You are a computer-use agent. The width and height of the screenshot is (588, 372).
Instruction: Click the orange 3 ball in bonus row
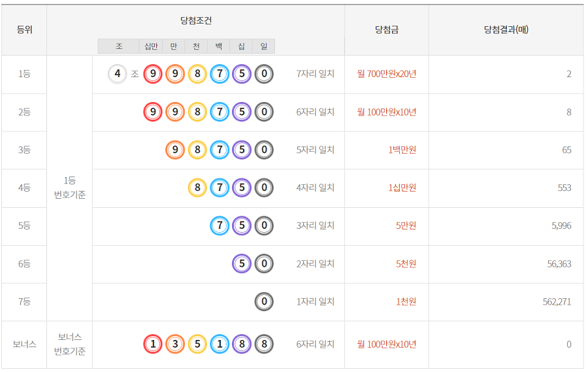[x=175, y=344]
